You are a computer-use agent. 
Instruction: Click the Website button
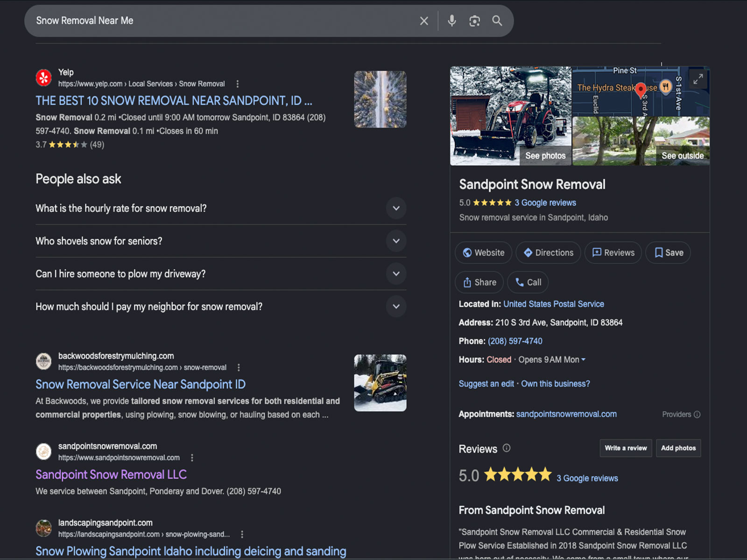click(x=484, y=252)
